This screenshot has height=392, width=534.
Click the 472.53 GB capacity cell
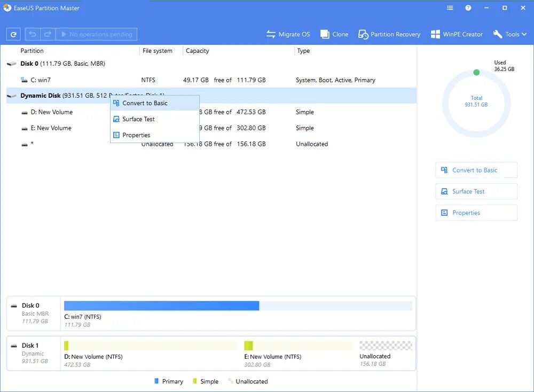tap(251, 112)
